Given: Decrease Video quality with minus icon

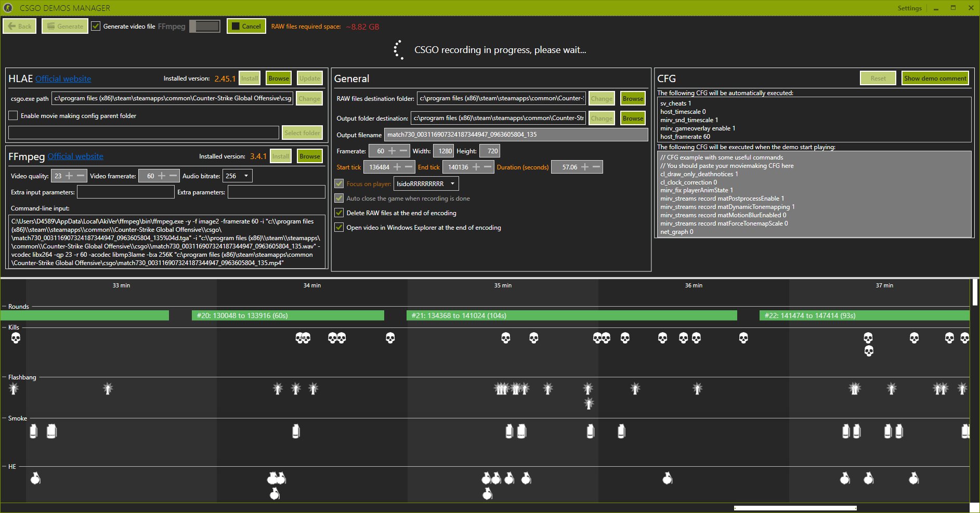Looking at the screenshot, I should 81,176.
